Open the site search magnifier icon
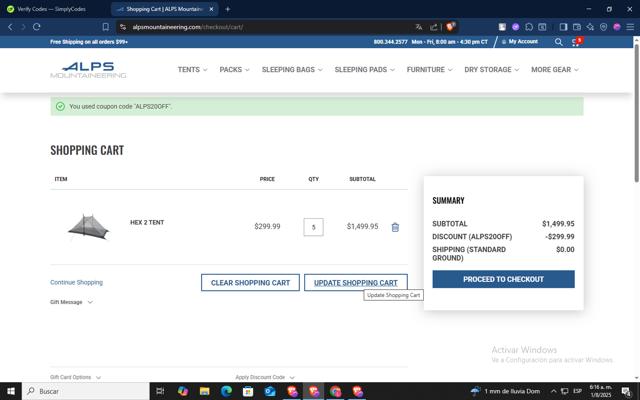 [558, 42]
